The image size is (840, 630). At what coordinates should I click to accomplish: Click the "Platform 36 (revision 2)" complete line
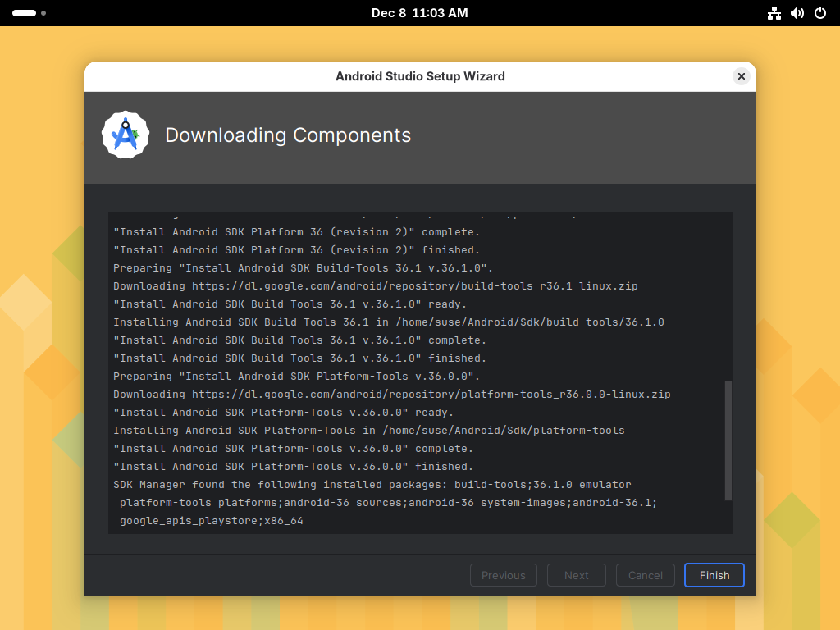click(296, 232)
